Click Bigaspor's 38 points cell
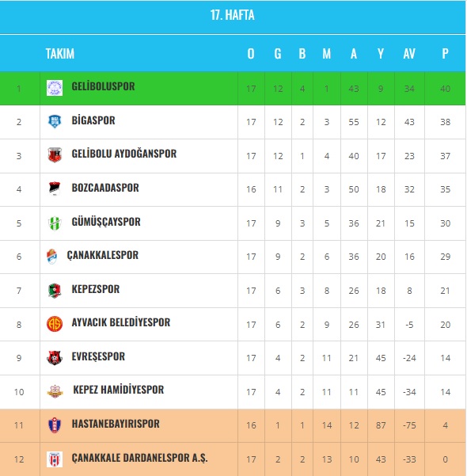The image size is (467, 476). tap(445, 122)
